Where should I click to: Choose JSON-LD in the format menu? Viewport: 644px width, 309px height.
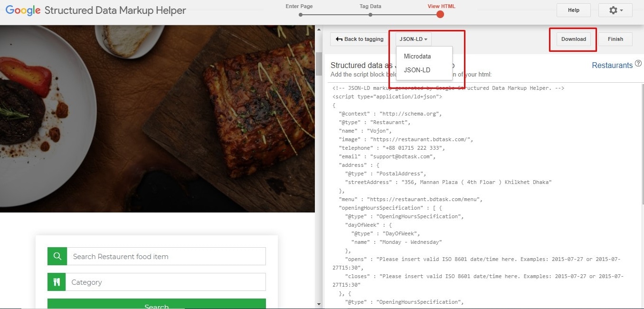417,70
